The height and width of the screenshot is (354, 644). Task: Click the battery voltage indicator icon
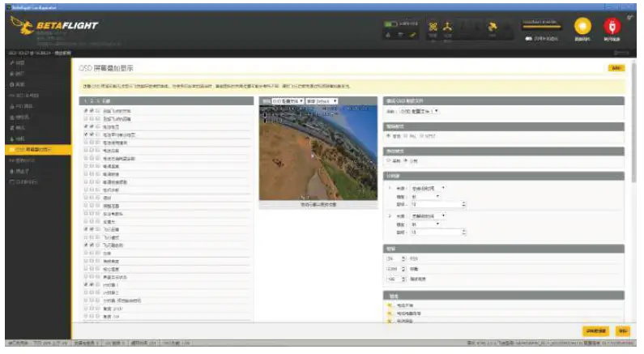[x=390, y=24]
